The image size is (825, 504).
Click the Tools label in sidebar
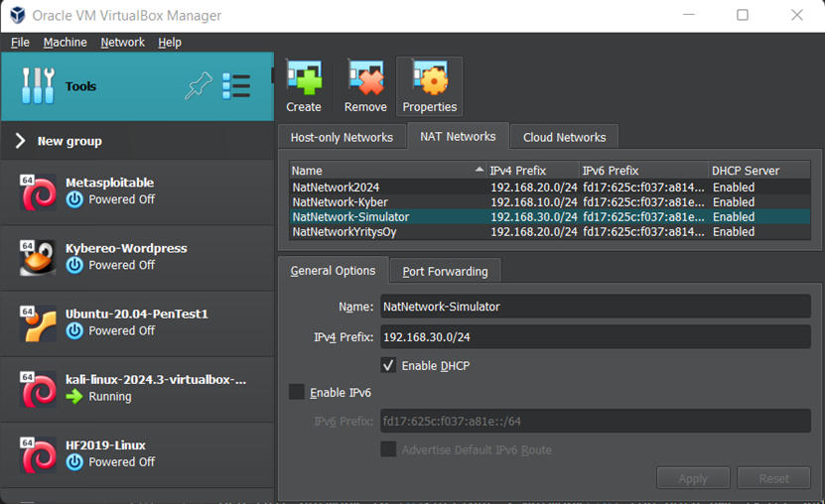coord(80,86)
